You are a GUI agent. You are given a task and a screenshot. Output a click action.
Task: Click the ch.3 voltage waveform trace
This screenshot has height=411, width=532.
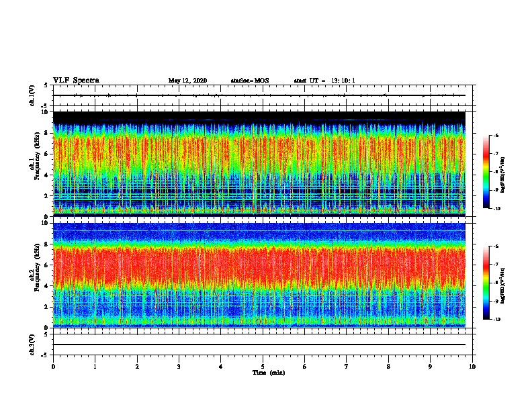[x=259, y=345]
